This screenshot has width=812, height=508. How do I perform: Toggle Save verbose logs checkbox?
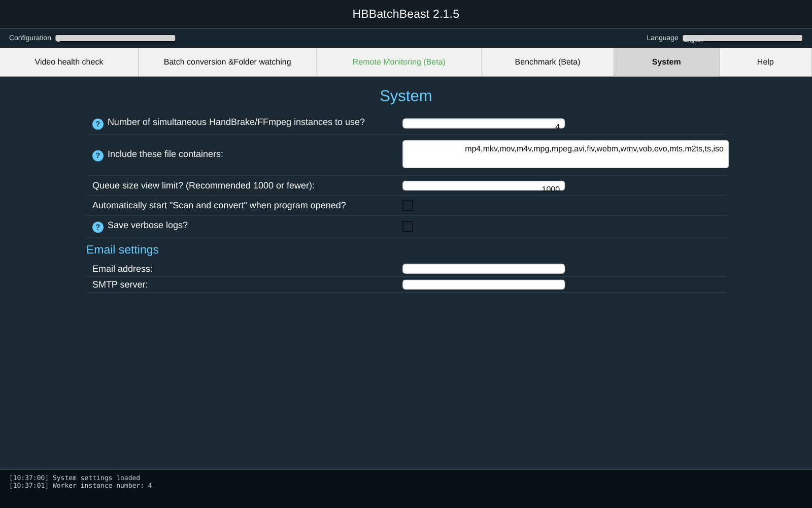tap(408, 227)
